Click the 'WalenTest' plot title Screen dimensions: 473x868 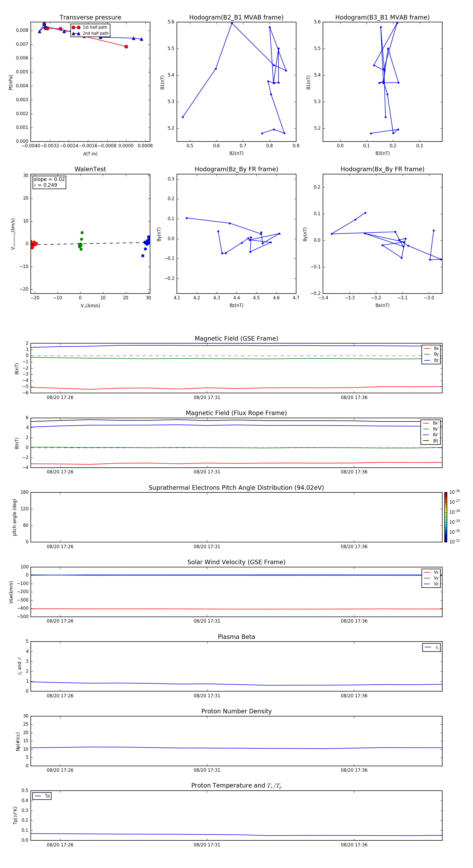(x=90, y=169)
